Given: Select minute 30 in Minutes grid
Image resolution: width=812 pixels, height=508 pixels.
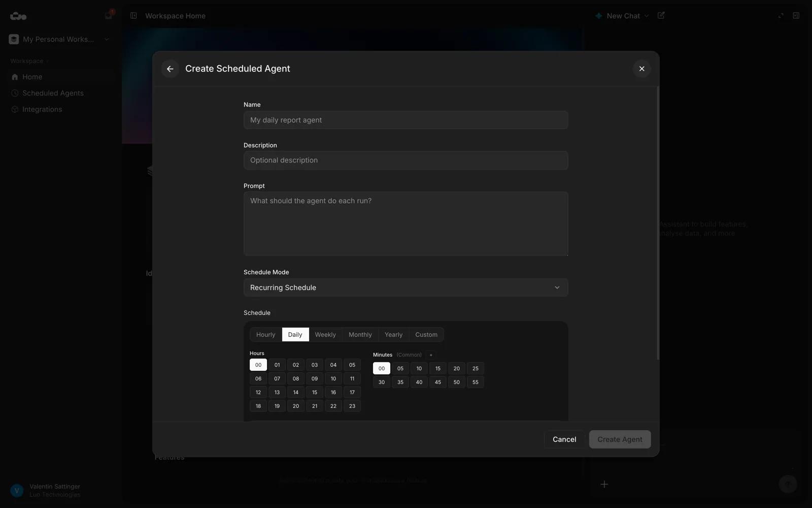Looking at the screenshot, I should click(x=382, y=383).
